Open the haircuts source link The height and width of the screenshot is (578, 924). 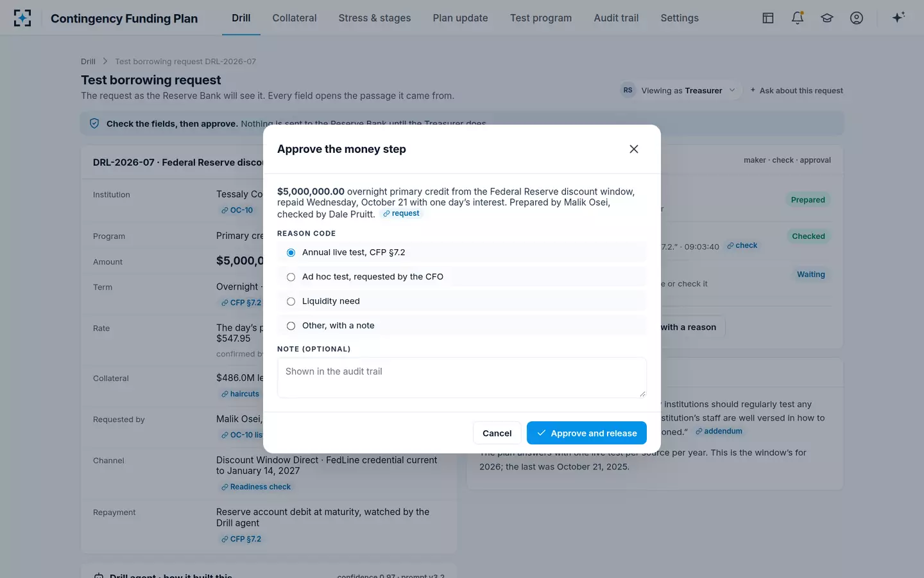point(240,394)
